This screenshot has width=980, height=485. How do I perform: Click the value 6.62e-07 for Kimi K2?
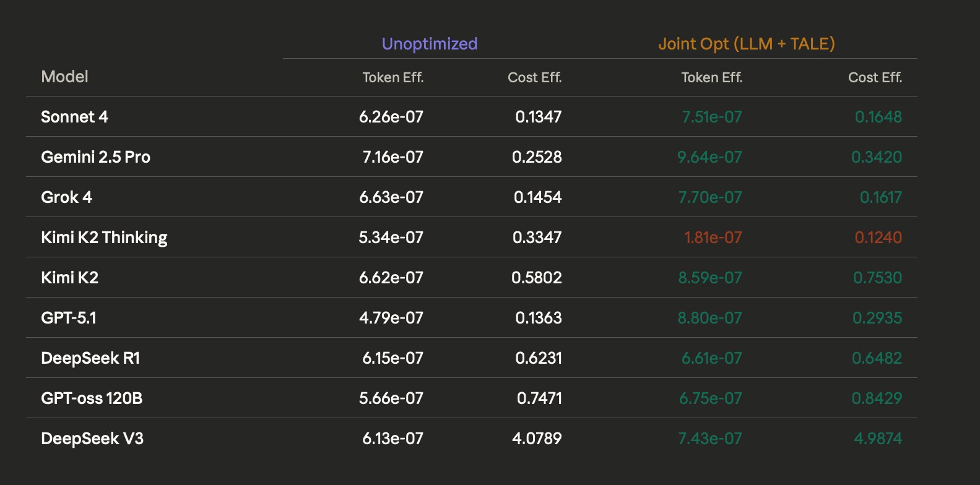point(391,278)
